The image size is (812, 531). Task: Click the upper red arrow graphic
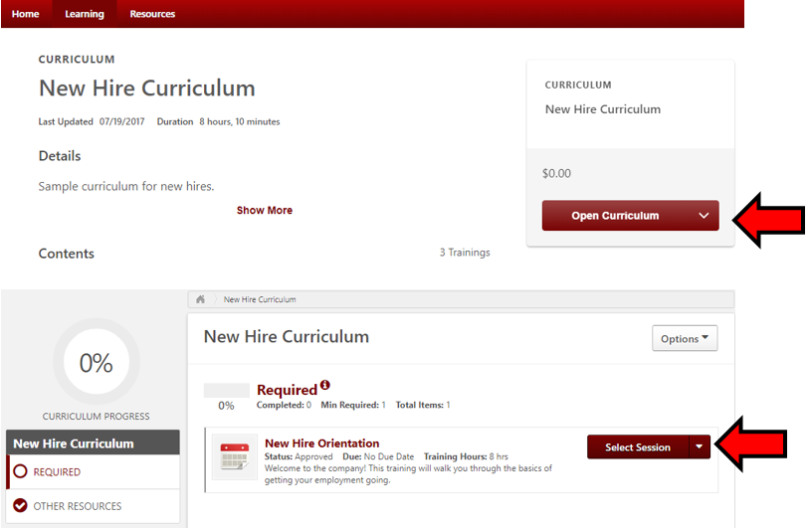point(767,216)
